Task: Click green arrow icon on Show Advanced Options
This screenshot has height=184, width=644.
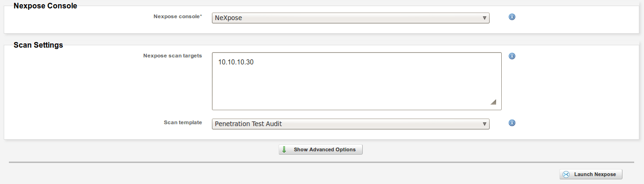Action: (x=285, y=149)
